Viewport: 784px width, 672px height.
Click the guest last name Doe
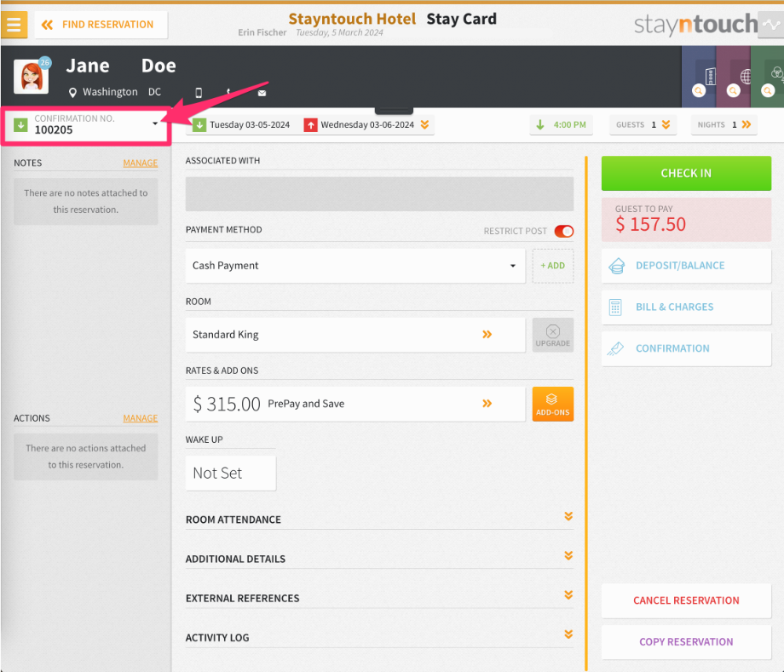point(159,66)
